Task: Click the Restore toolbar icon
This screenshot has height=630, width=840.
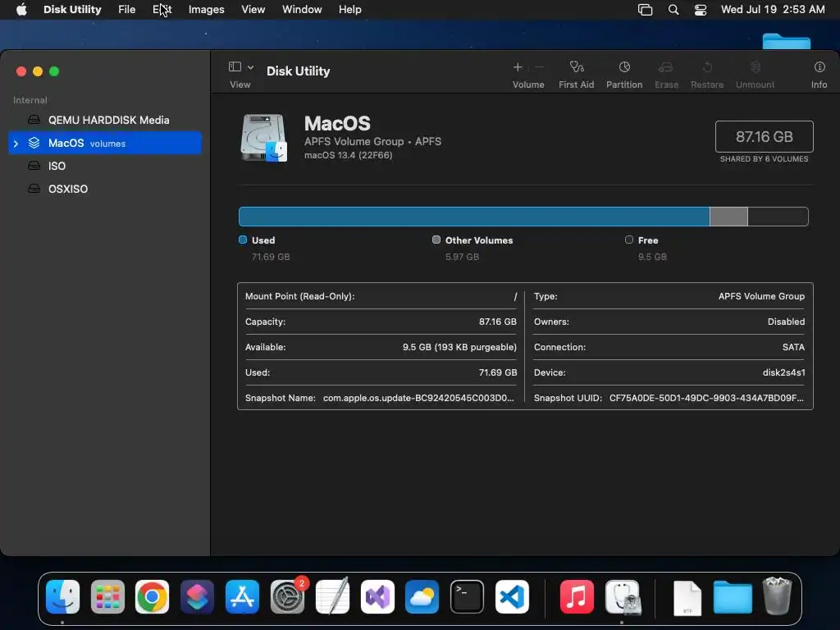Action: [707, 67]
